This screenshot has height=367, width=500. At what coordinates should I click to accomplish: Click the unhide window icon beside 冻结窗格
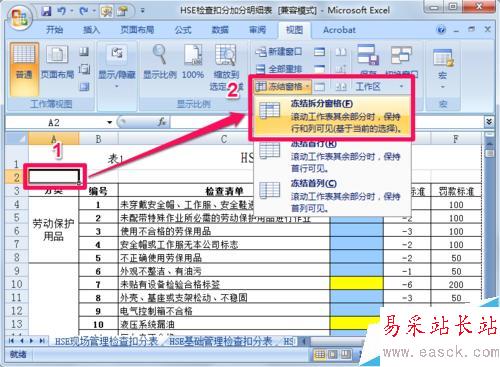point(319,87)
